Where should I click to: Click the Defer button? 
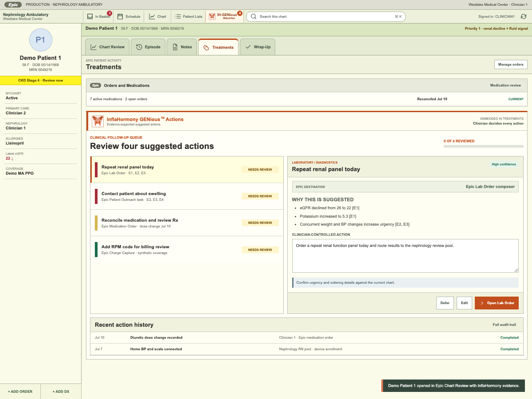[445, 303]
